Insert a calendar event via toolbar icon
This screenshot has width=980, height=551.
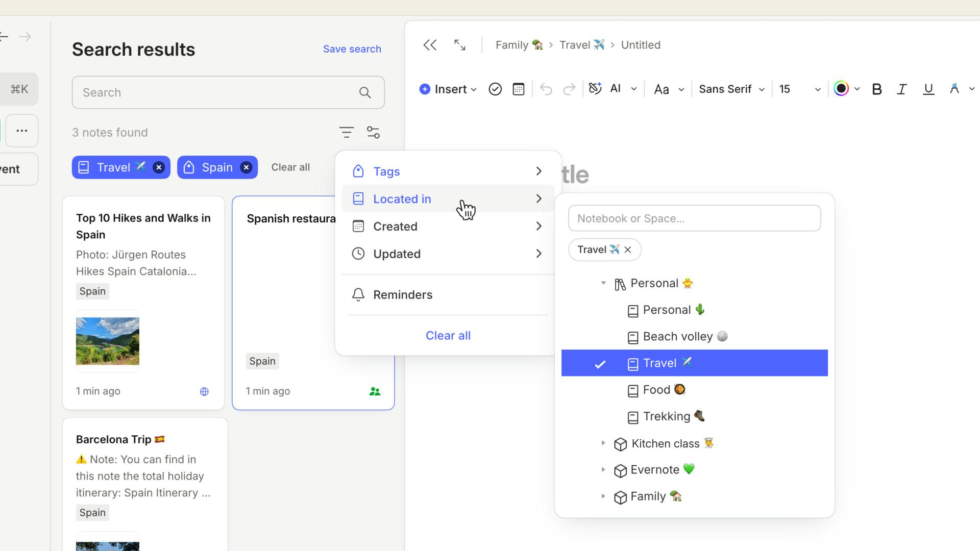518,89
